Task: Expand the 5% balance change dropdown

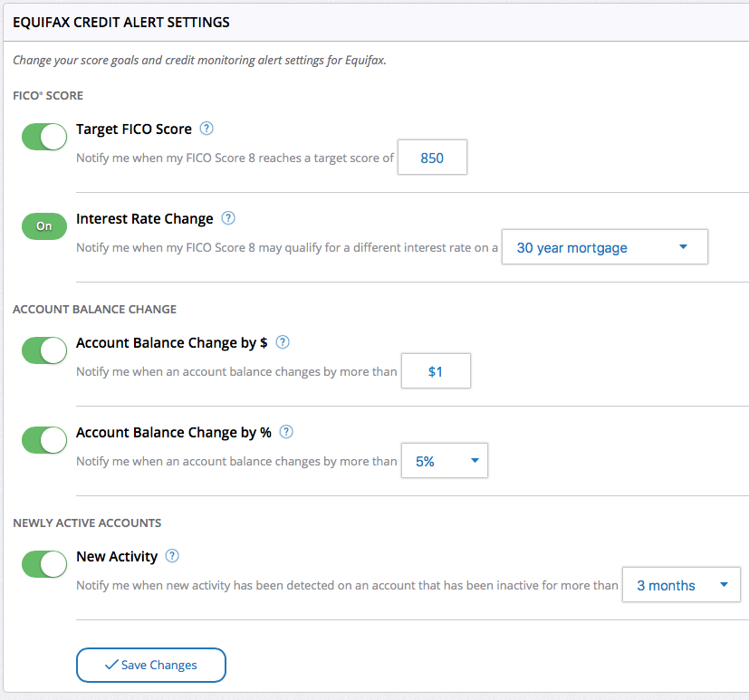Action: click(x=444, y=460)
